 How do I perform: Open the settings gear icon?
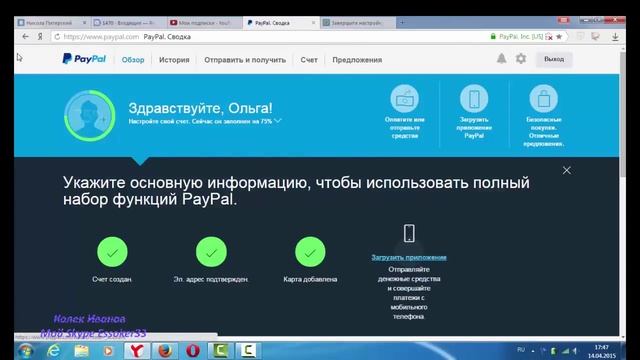[x=521, y=59]
